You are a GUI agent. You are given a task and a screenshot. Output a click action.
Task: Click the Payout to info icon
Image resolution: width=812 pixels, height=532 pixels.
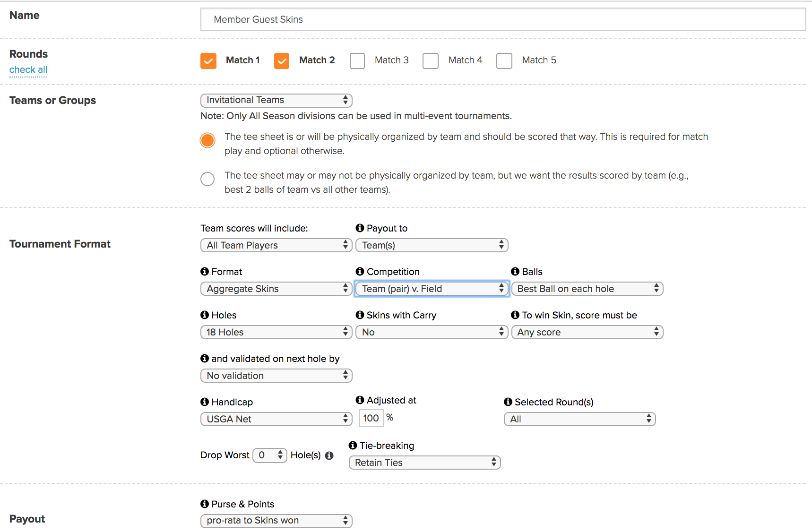click(360, 228)
